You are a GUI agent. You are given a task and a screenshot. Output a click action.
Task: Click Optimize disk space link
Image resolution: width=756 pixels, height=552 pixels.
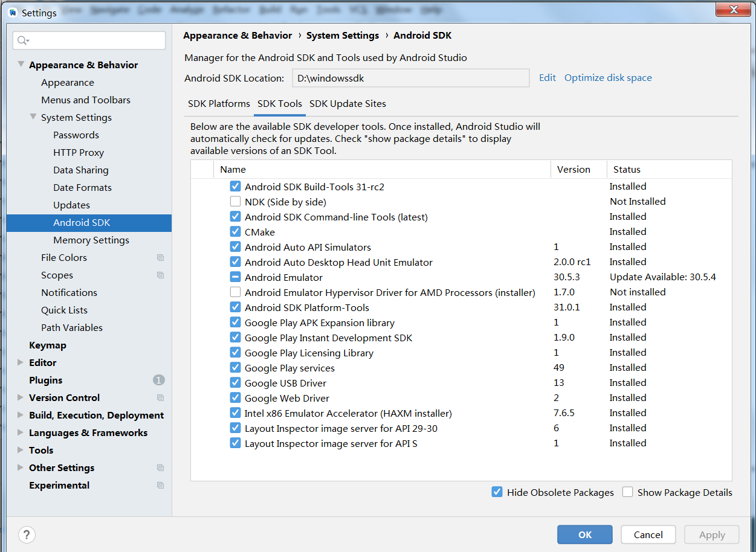click(x=608, y=78)
